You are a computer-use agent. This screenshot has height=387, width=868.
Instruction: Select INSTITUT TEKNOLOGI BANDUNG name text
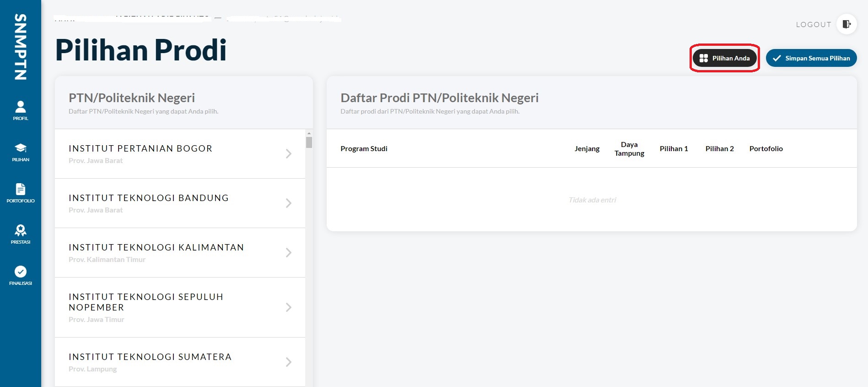[x=149, y=198]
